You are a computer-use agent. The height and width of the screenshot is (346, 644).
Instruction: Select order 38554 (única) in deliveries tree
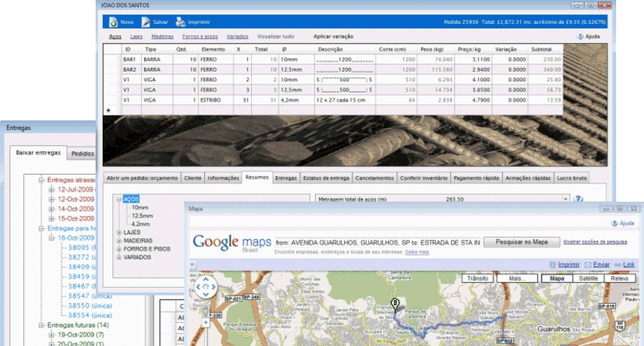90,316
